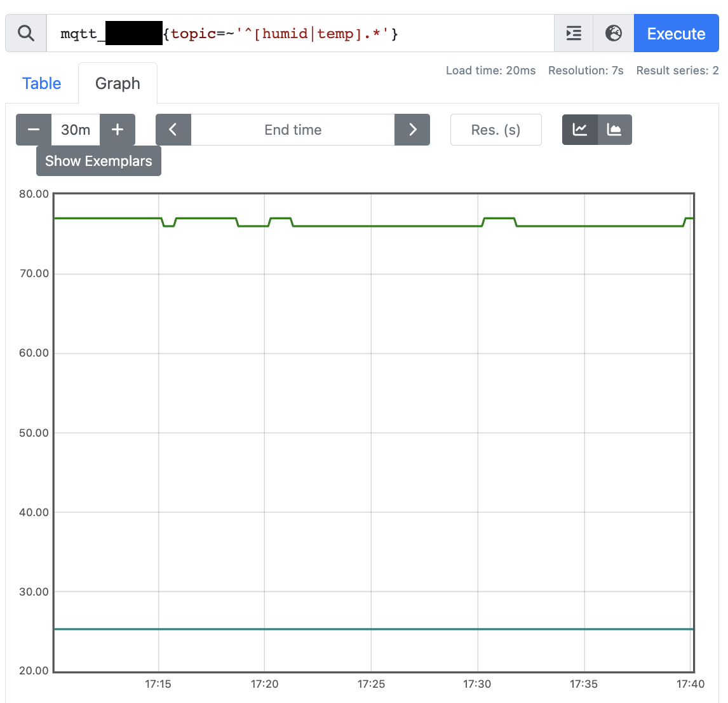Click the 70.00 y-axis label
The width and height of the screenshot is (728, 703).
click(34, 274)
